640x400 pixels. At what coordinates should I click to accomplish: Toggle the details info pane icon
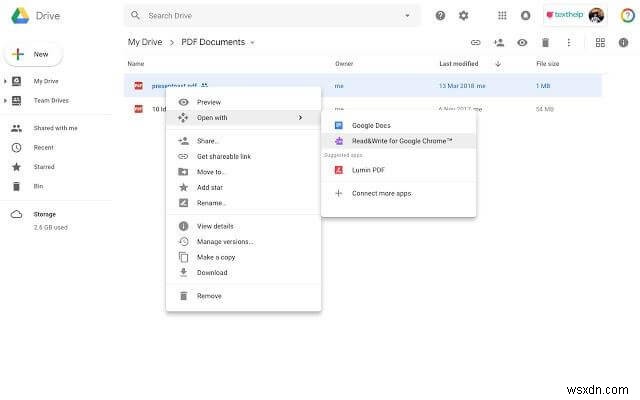coord(623,42)
